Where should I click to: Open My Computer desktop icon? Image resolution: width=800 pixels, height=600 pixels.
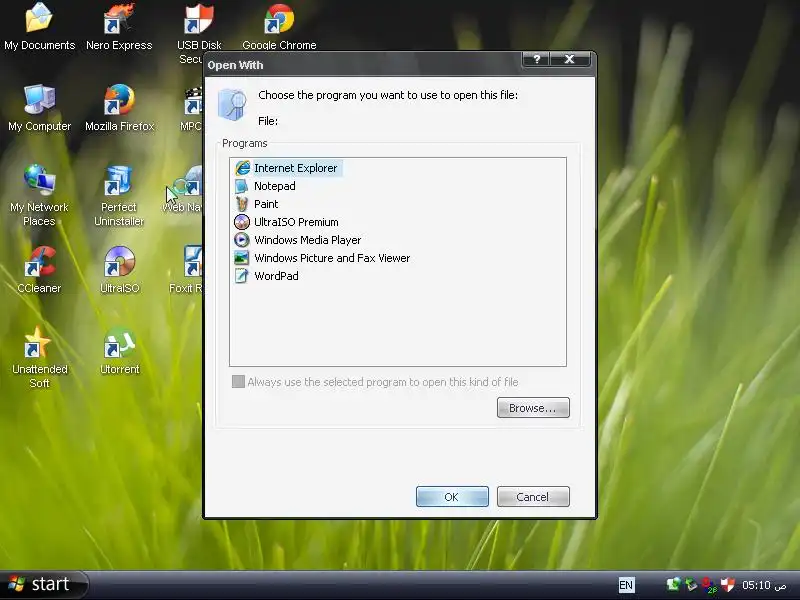pos(39,108)
